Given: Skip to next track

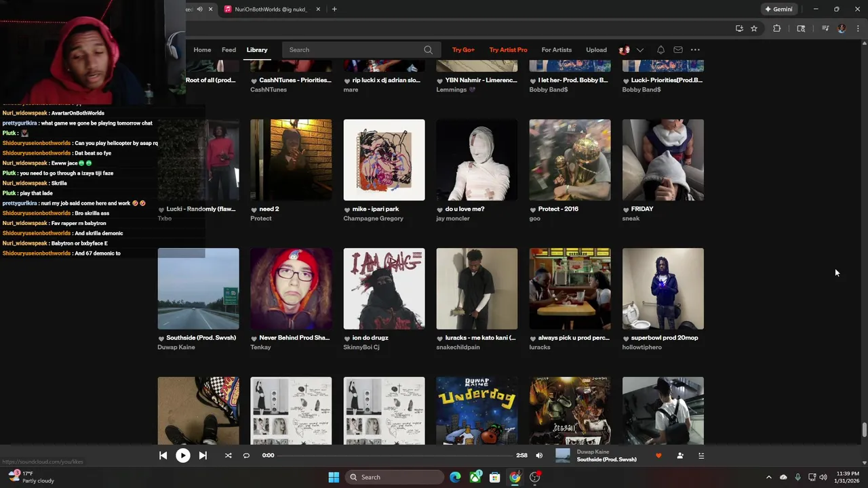Looking at the screenshot, I should (203, 455).
